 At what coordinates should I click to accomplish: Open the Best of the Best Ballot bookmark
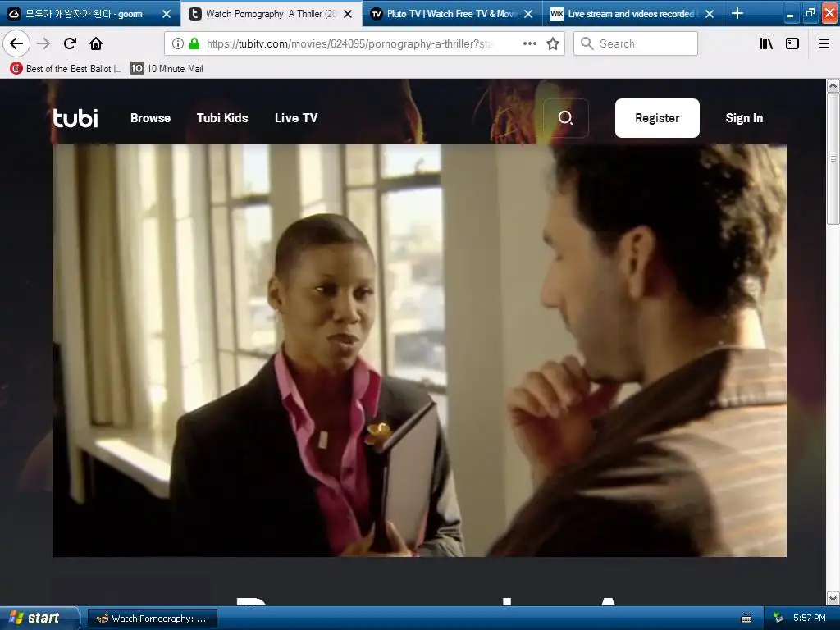66,68
